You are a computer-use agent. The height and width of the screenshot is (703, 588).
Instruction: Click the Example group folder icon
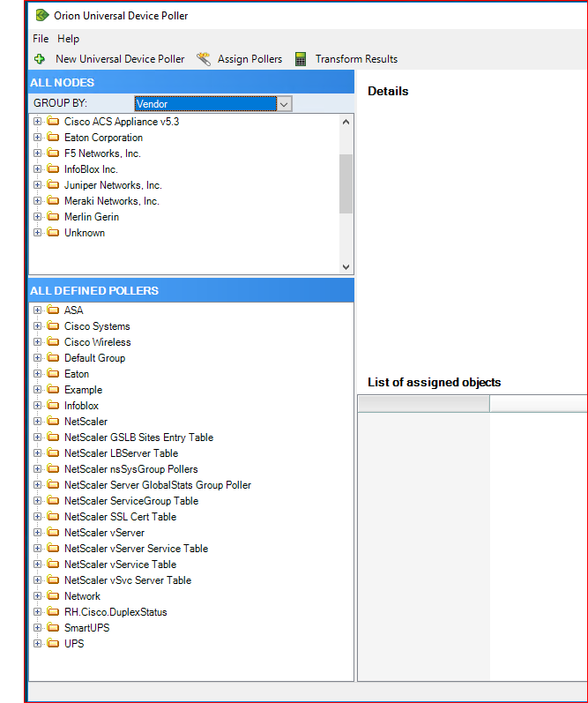tap(53, 389)
